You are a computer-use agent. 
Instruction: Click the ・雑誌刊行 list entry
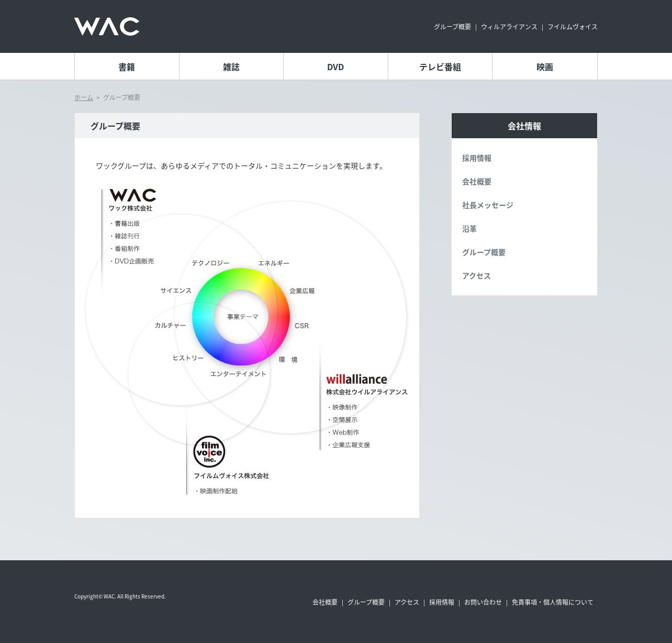tap(125, 236)
